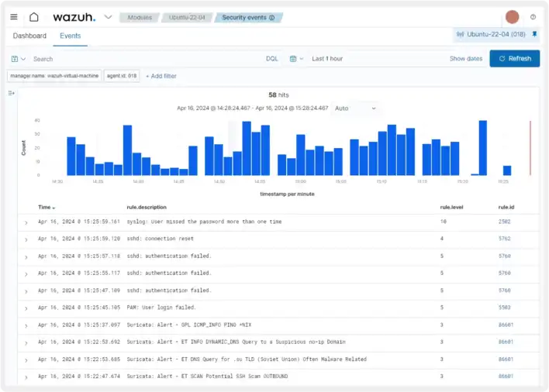This screenshot has width=549, height=392.
Task: Toggle the fields sidebar icon
Action: point(11,93)
